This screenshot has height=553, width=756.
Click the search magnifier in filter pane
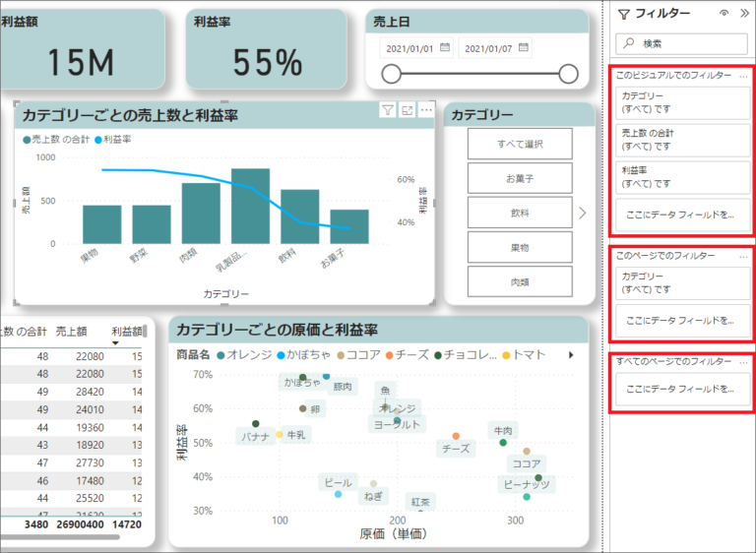pos(629,43)
